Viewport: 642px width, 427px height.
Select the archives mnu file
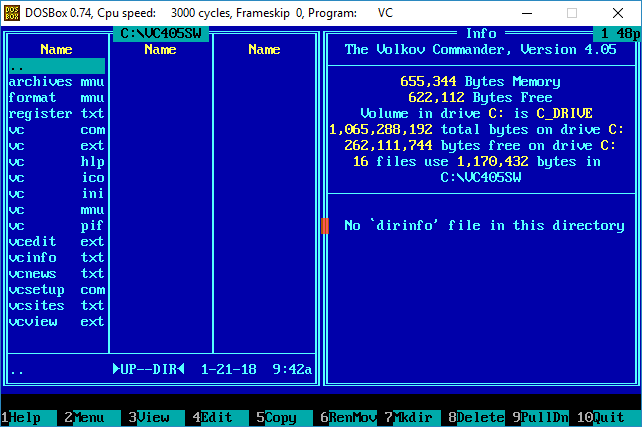click(56, 82)
